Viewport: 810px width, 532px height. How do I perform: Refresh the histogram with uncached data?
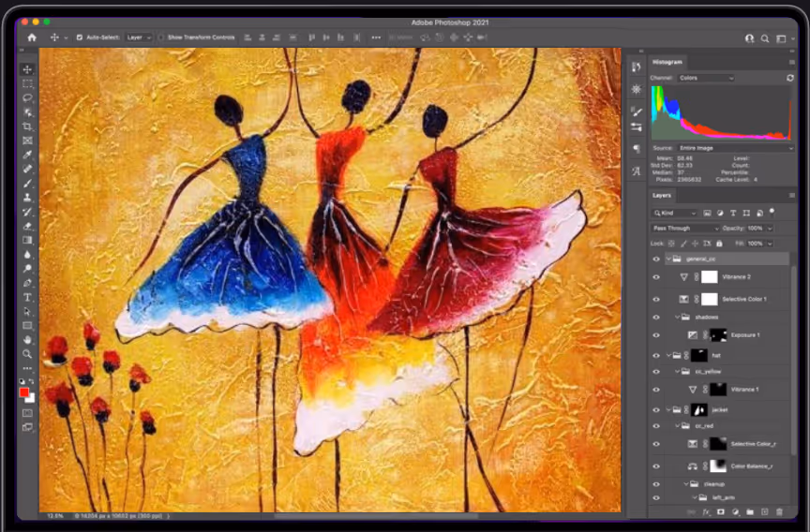[x=789, y=79]
